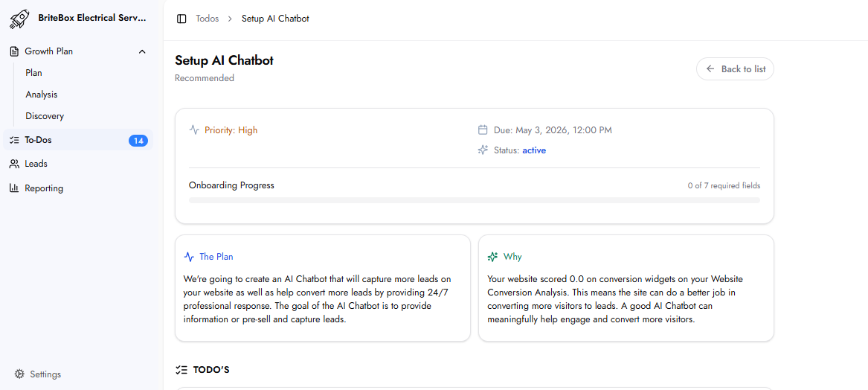868x390 pixels.
Task: Open Plan under Growth Plan
Action: (x=33, y=73)
